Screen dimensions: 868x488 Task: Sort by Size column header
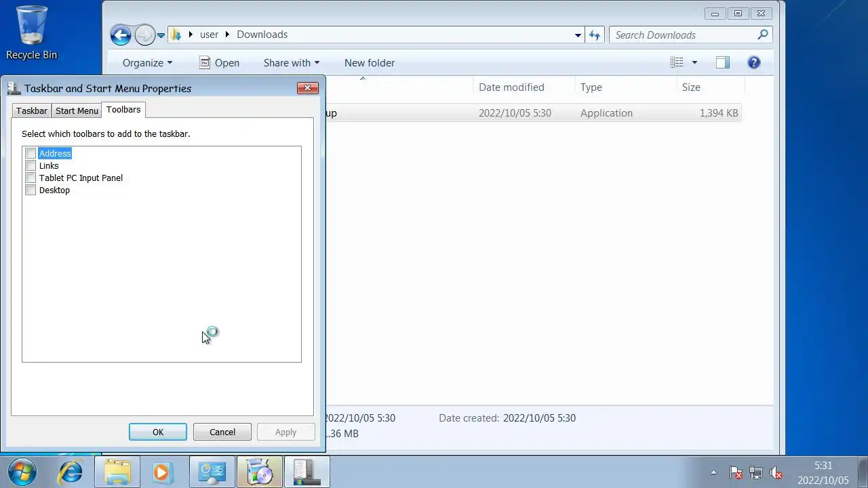pos(710,87)
